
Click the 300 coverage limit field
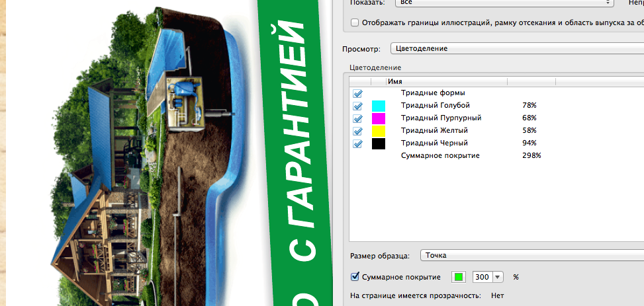pyautogui.click(x=483, y=278)
